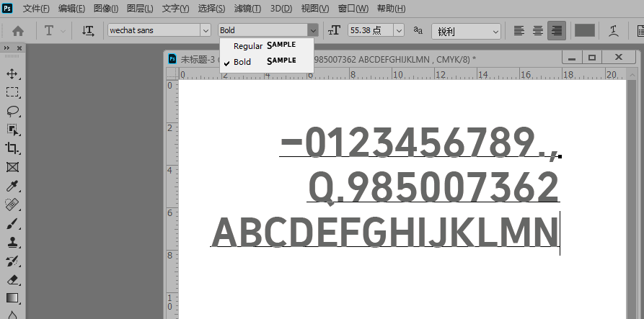Select the Eyedropper tool
The height and width of the screenshot is (319, 644).
click(12, 187)
